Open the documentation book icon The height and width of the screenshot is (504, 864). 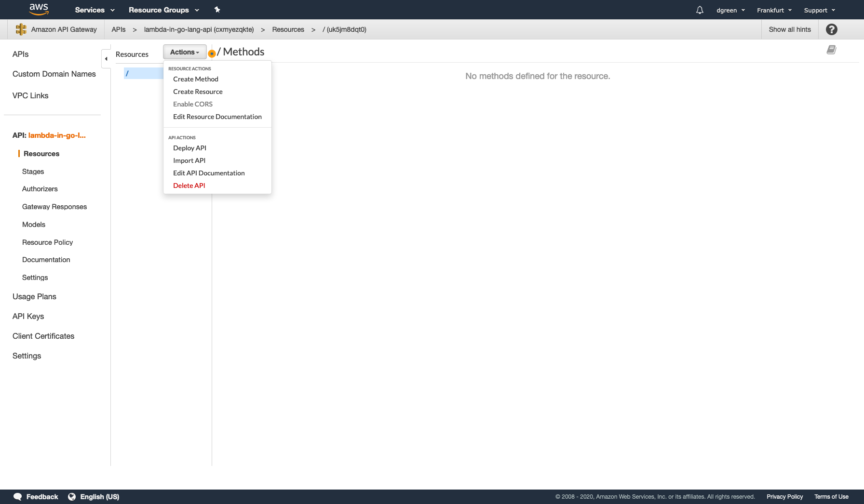[x=831, y=50]
